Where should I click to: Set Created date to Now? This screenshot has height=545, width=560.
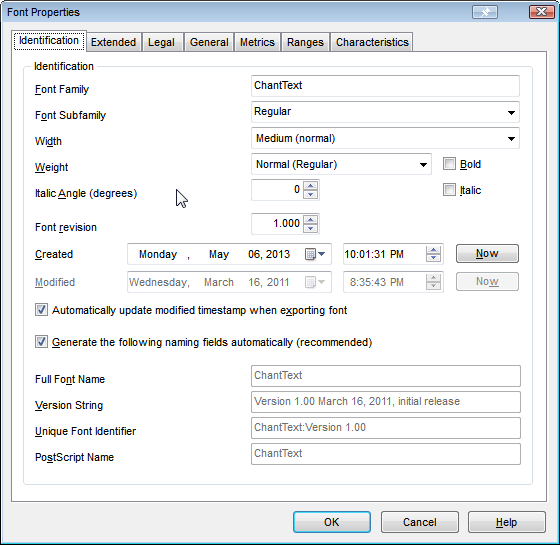(487, 254)
